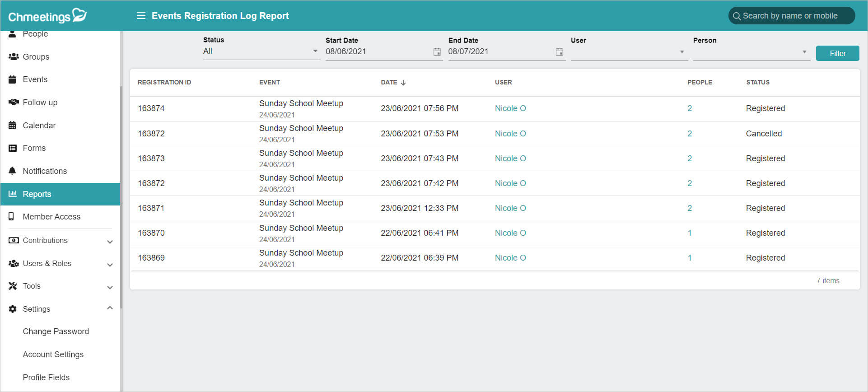The width and height of the screenshot is (868, 392).
Task: Click the Member Access phone icon
Action: (x=12, y=217)
